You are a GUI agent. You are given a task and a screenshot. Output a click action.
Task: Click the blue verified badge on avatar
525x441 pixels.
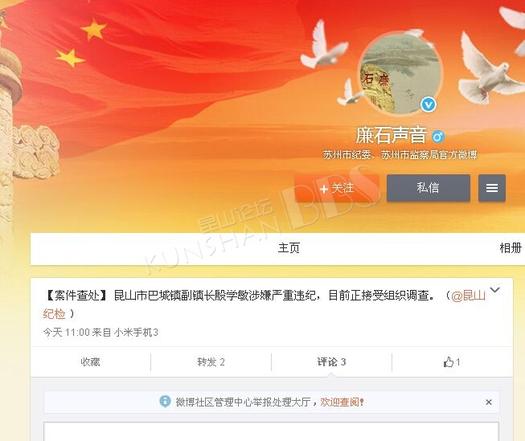tap(428, 104)
